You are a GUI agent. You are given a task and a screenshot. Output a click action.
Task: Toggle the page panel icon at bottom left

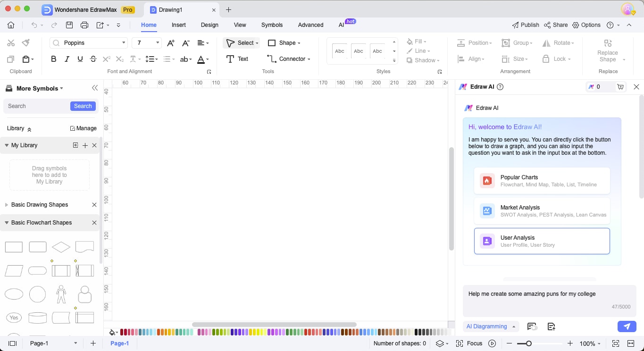[x=13, y=343]
